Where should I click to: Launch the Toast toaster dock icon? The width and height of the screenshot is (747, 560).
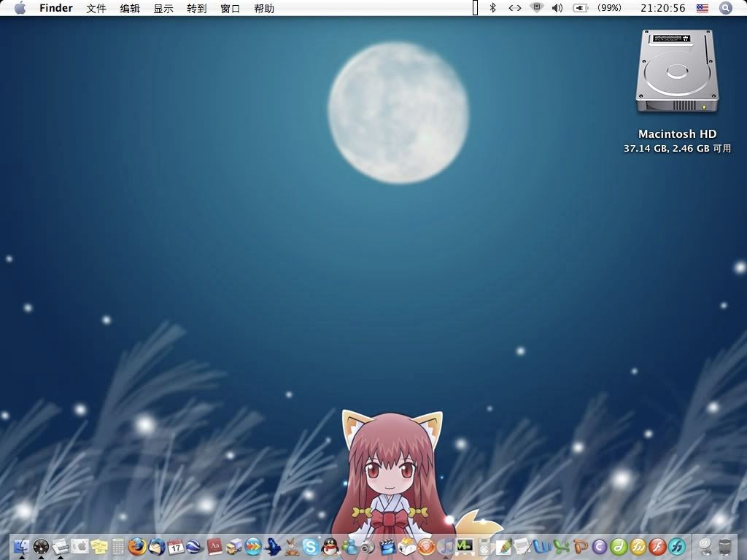(x=406, y=546)
